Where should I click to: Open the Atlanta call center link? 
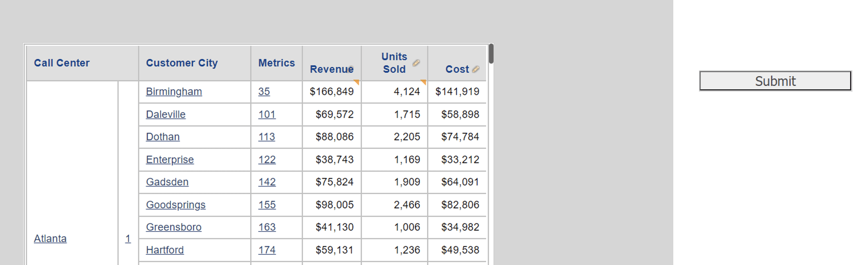click(x=50, y=238)
